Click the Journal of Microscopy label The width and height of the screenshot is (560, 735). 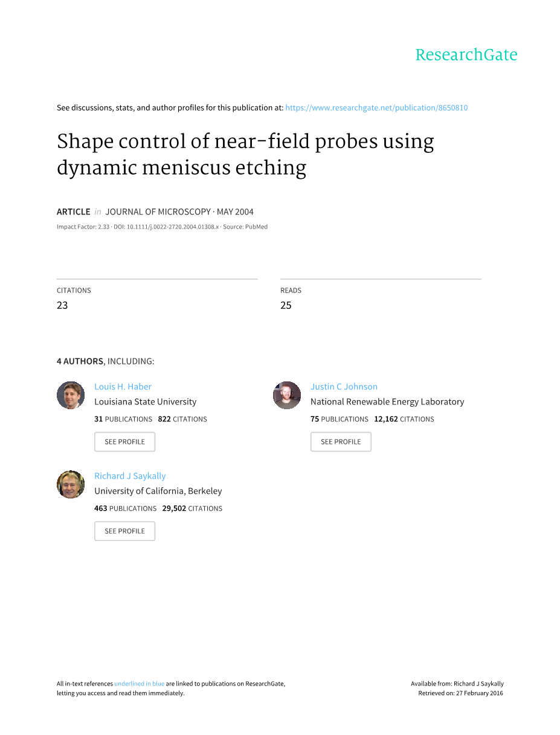pos(158,212)
